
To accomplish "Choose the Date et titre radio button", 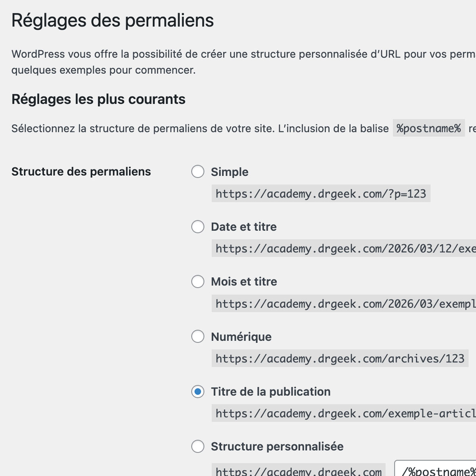I will coord(198,227).
